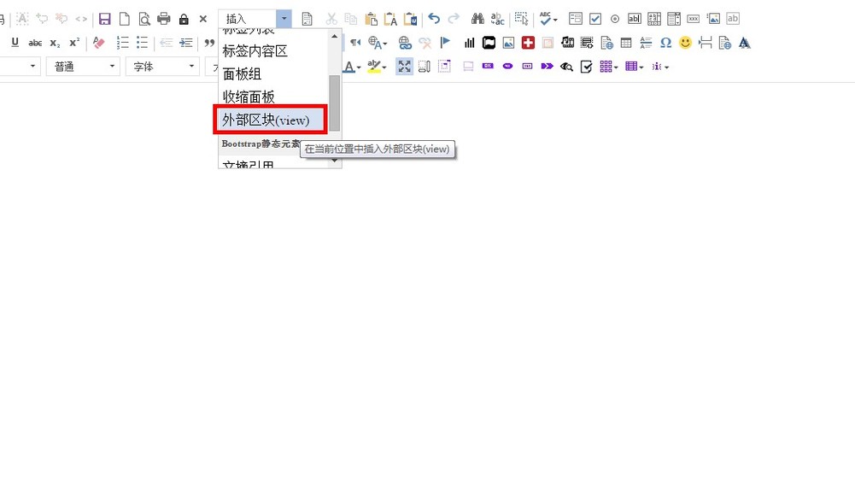Insert a hyperlink (chain icon)
Image resolution: width=855 pixels, height=504 pixels.
coord(405,43)
